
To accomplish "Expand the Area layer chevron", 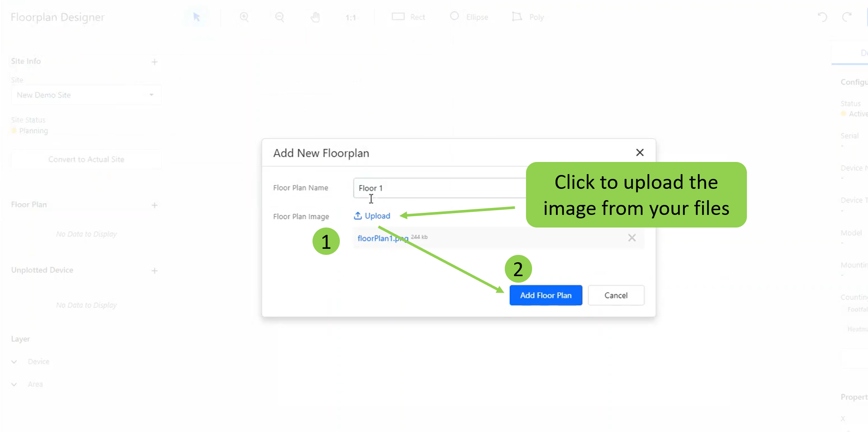I will (x=14, y=384).
